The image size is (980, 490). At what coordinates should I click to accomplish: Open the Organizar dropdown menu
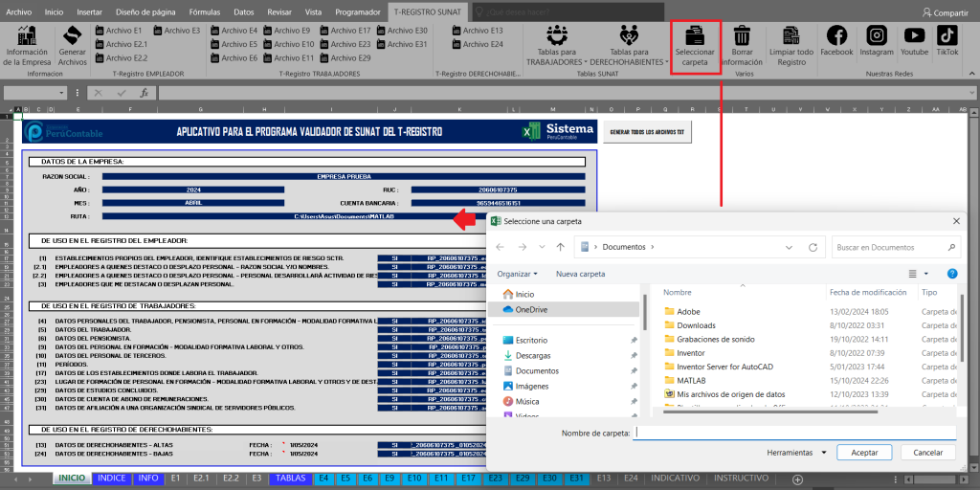(x=518, y=274)
